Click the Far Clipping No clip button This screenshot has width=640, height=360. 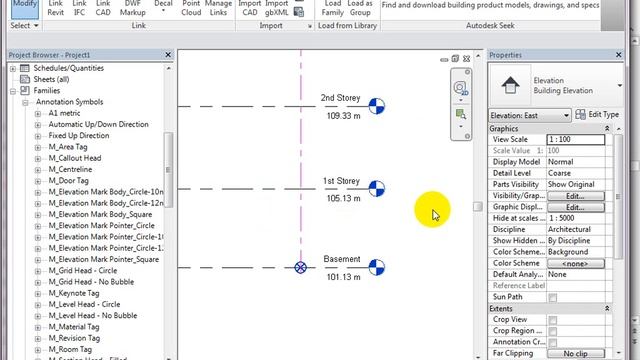click(576, 353)
